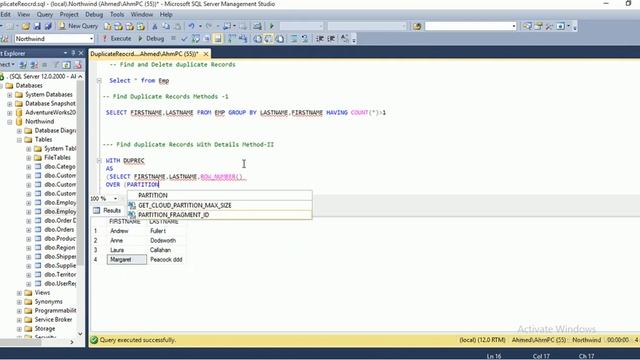Click scroll-down arrow in Object Explorer
The image size is (640, 360).
tap(80, 333)
